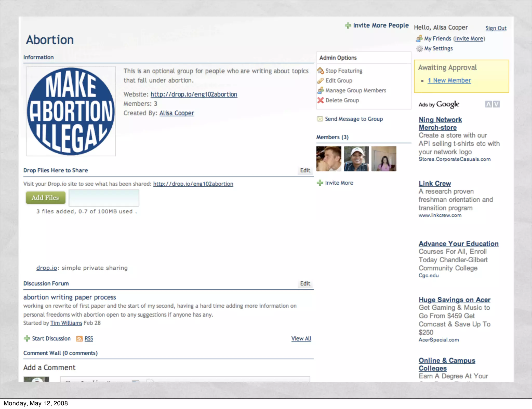Click the Send Message envelope icon
This screenshot has width=532, height=409.
click(320, 119)
